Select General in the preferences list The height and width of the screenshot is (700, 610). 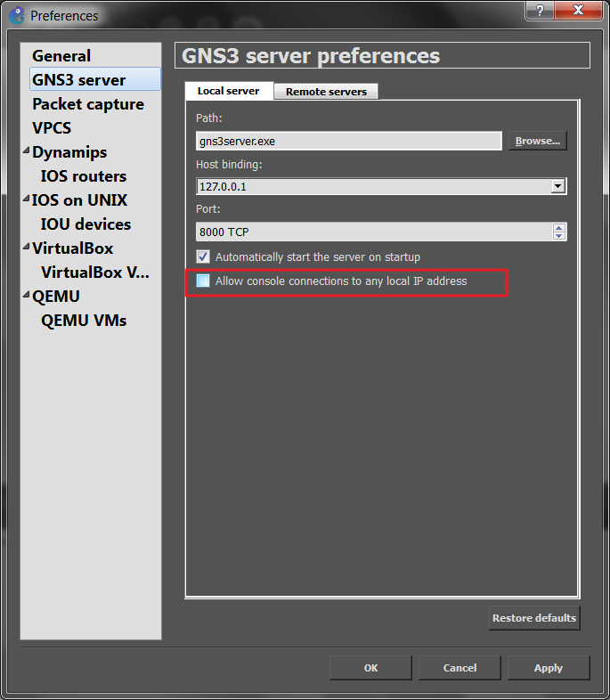tap(61, 56)
